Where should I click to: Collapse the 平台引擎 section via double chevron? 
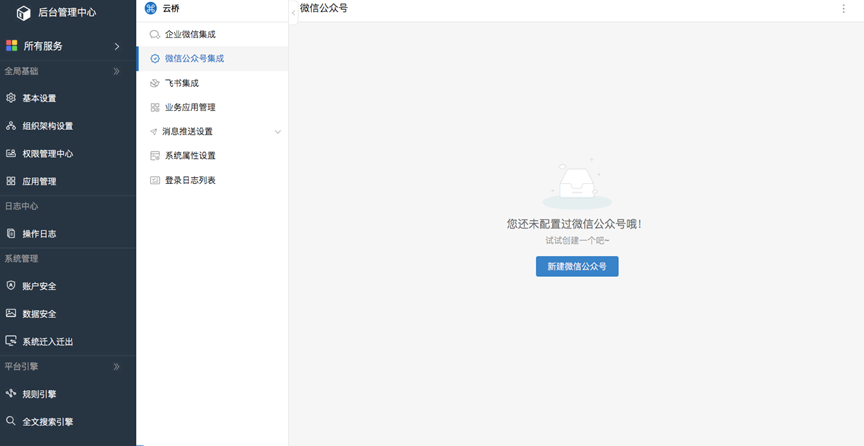[116, 366]
